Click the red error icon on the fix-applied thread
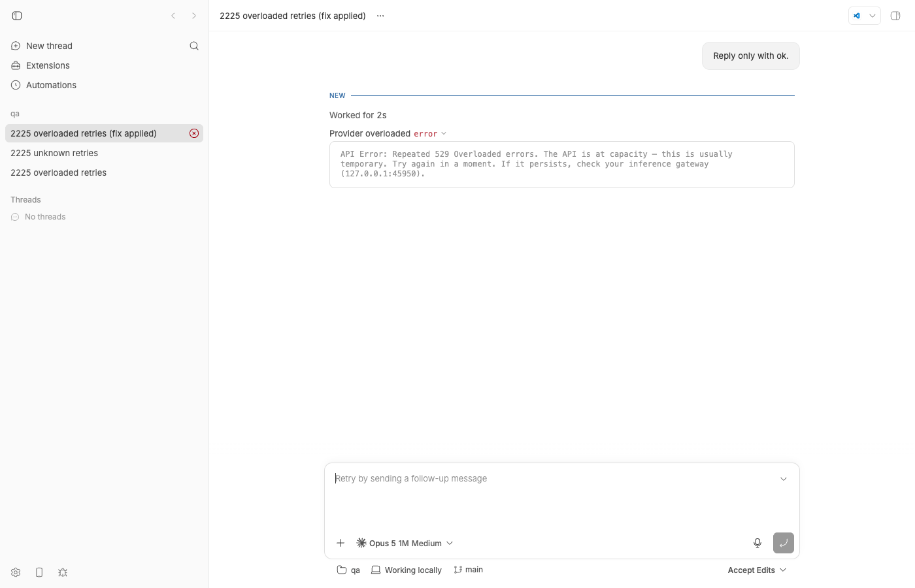Screen dimensions: 915x588 [x=194, y=133]
